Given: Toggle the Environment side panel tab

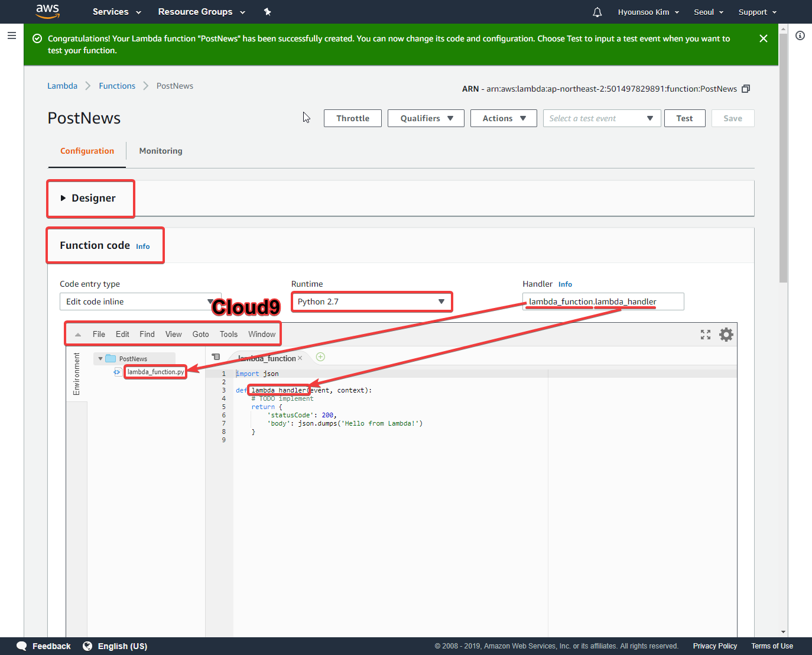Looking at the screenshot, I should 76,374.
